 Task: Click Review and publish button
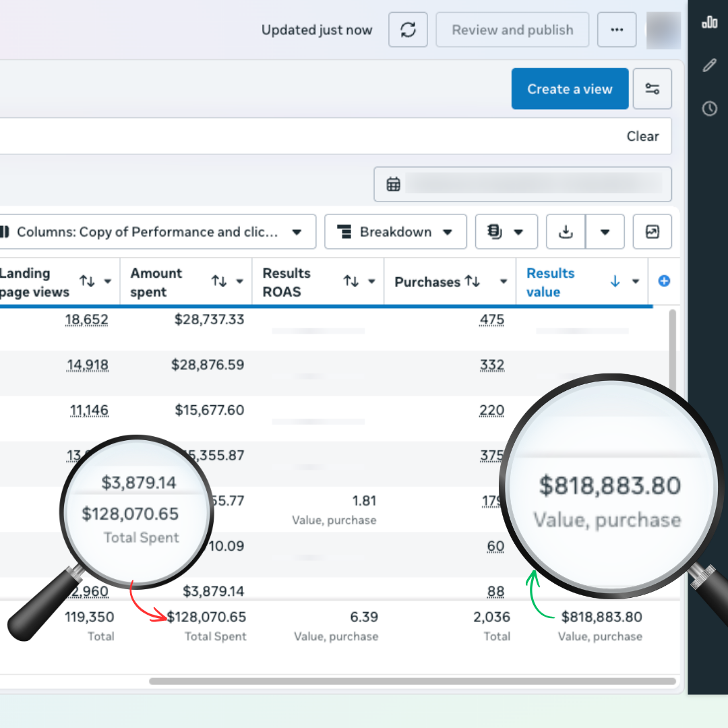tap(512, 30)
